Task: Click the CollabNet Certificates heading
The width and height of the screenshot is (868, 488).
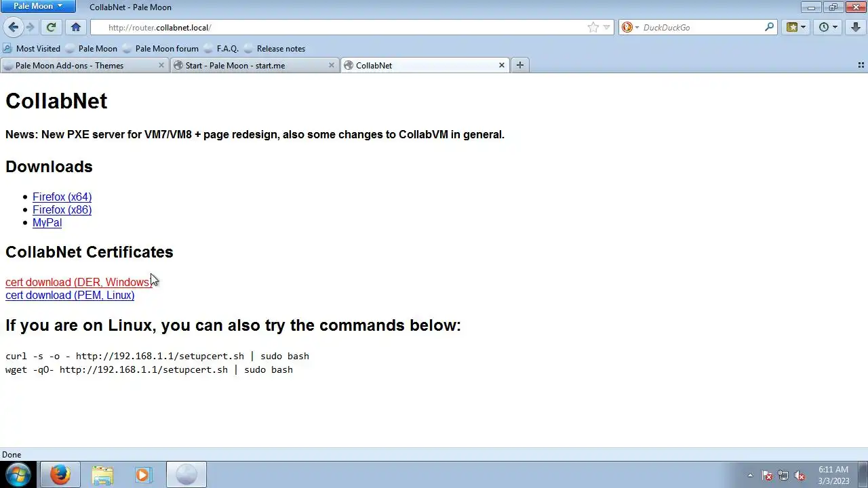Action: tap(90, 252)
